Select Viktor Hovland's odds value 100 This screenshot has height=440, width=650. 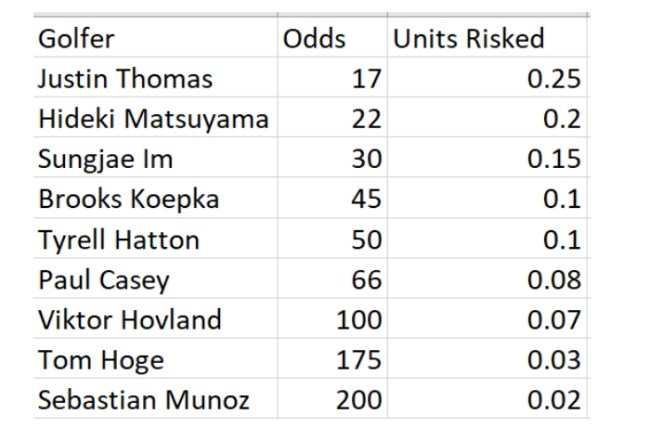(x=360, y=320)
